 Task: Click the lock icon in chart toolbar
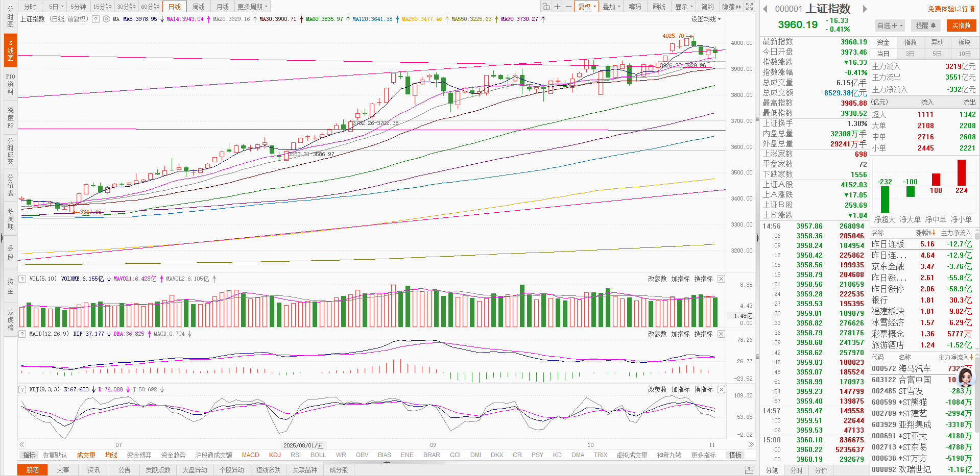[x=546, y=7]
